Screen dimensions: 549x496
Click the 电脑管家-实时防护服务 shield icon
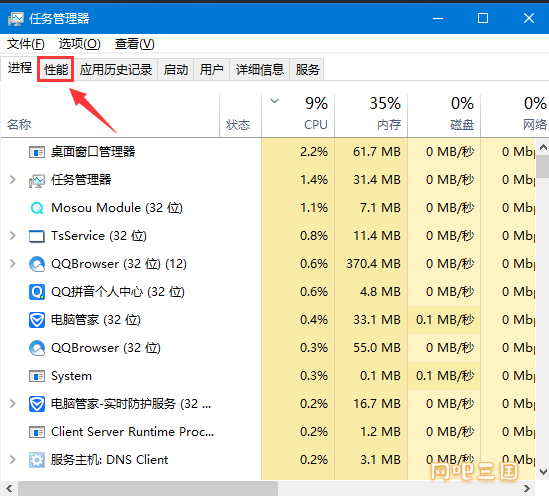tap(37, 404)
